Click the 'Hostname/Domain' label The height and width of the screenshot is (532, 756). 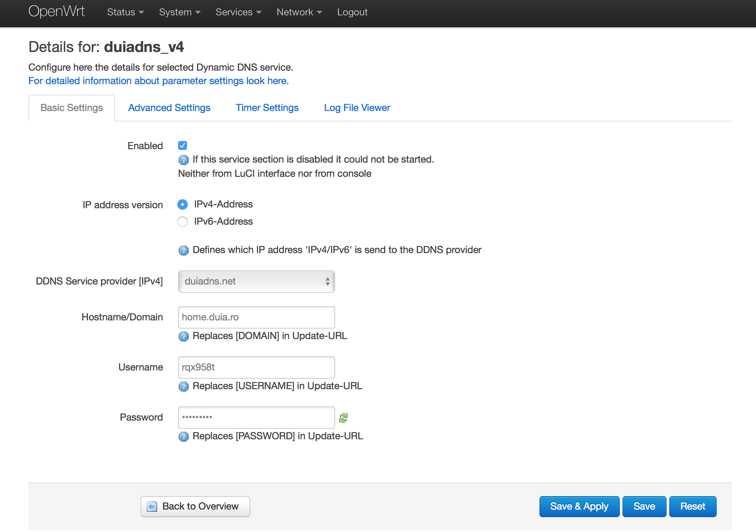coord(122,317)
